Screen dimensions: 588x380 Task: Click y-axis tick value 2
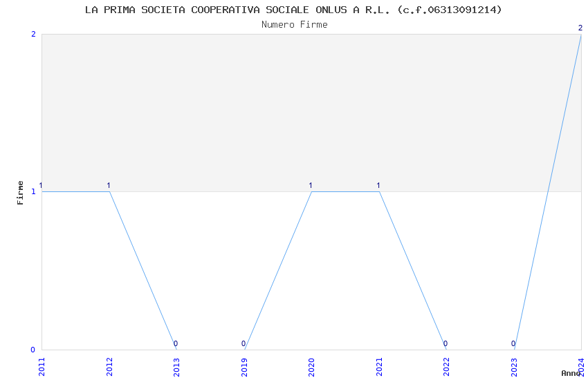click(x=33, y=34)
